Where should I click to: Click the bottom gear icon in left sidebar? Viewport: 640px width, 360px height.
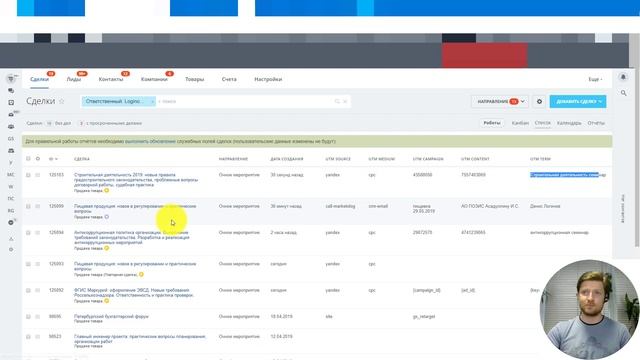click(11, 249)
